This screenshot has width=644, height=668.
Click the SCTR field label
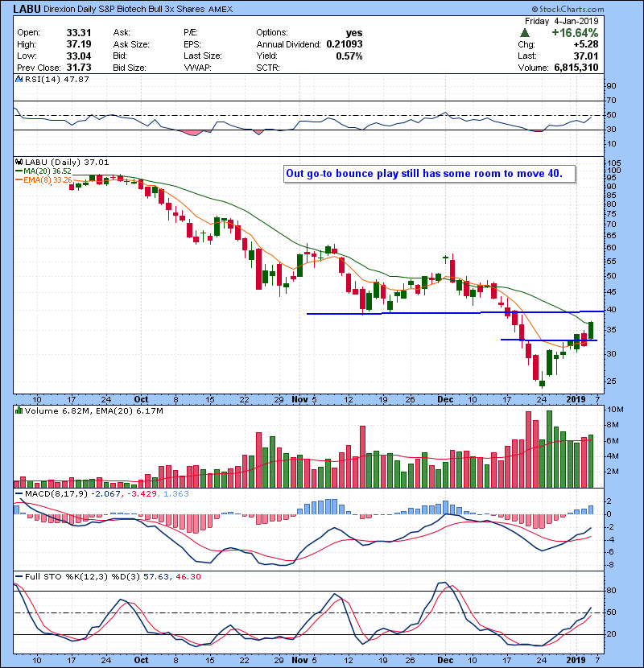coord(267,68)
